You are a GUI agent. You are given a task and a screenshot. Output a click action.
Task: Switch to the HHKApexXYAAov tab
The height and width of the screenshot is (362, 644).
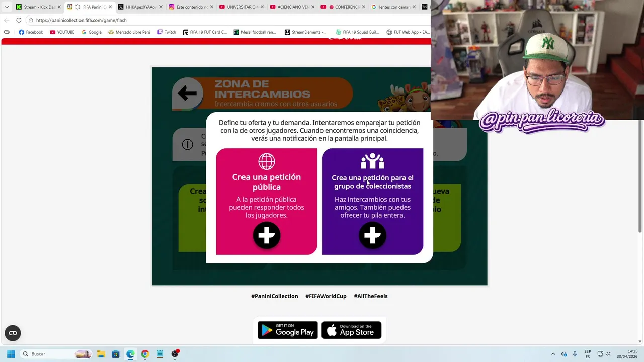click(x=140, y=7)
